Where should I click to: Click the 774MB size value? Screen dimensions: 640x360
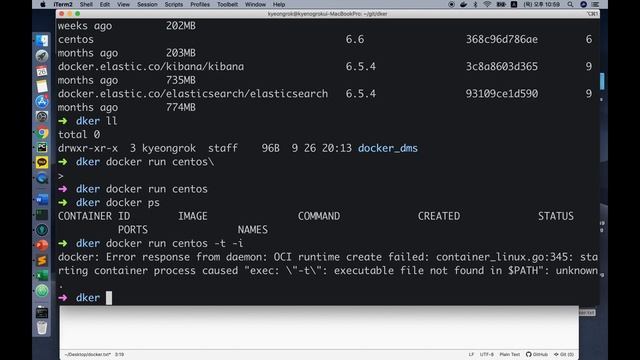[x=181, y=108]
